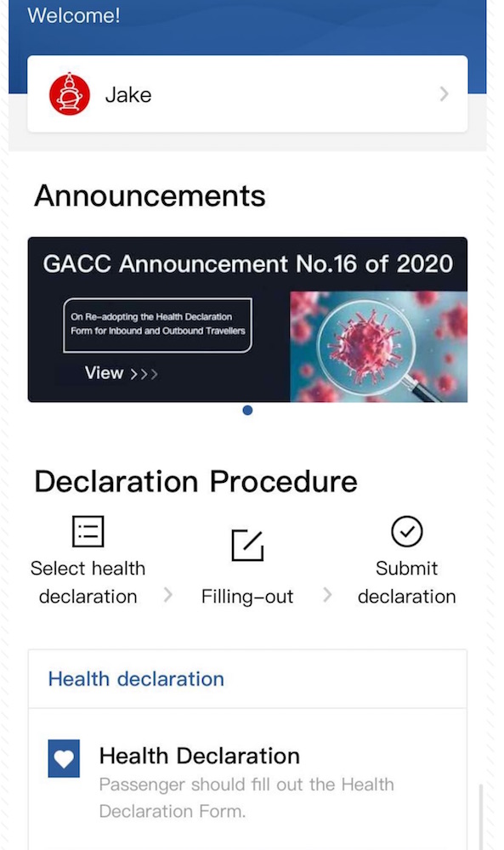The height and width of the screenshot is (850, 504).
Task: Tap the Select health declaration step label
Action: [88, 582]
